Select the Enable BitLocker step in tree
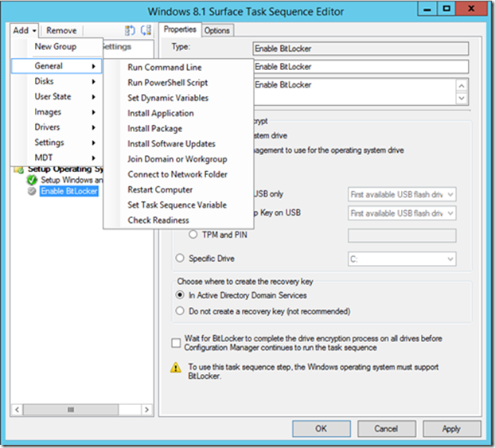 coord(69,191)
